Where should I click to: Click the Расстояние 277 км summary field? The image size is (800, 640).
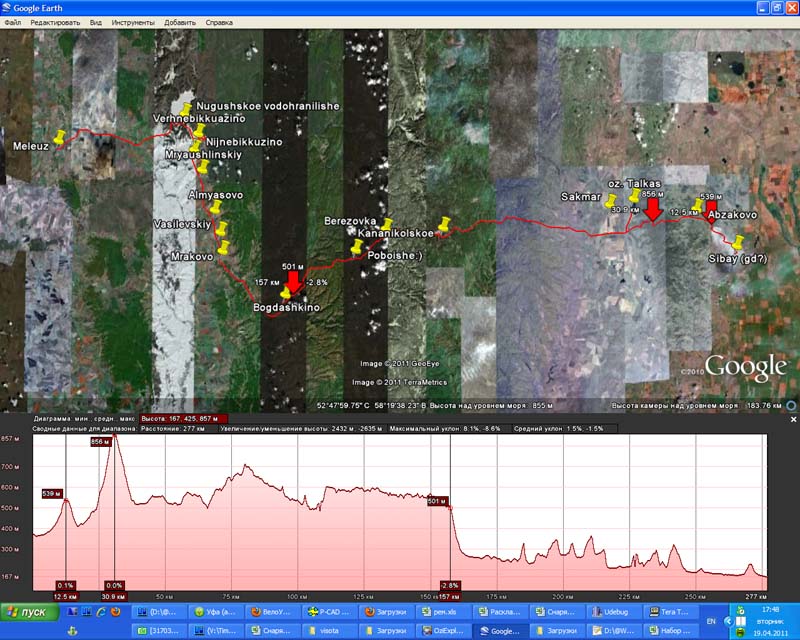[172, 429]
